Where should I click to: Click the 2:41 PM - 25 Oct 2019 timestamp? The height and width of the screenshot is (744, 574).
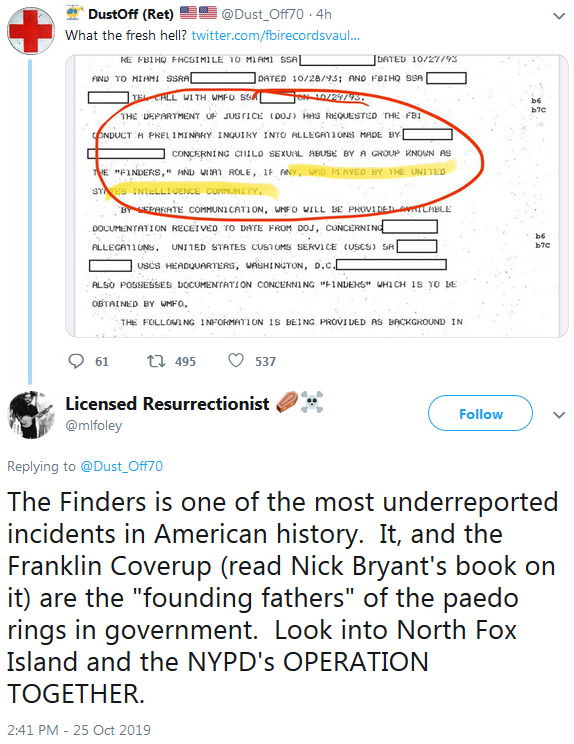click(x=79, y=730)
